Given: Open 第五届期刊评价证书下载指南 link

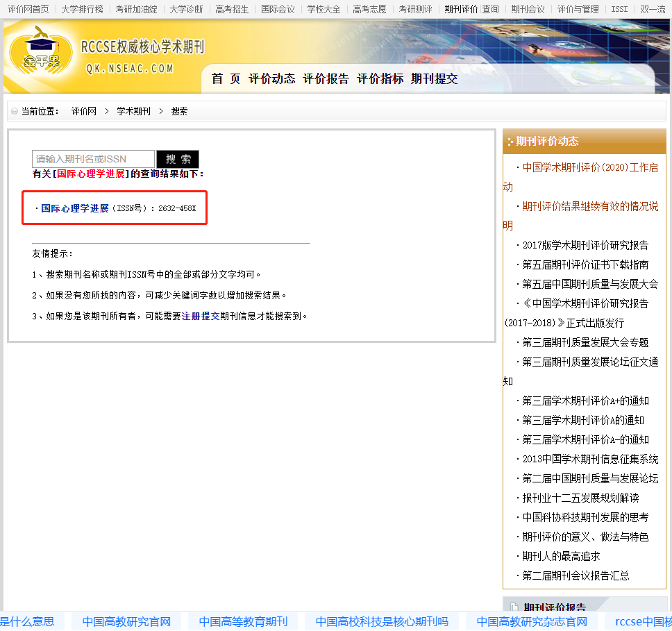Looking at the screenshot, I should (585, 264).
